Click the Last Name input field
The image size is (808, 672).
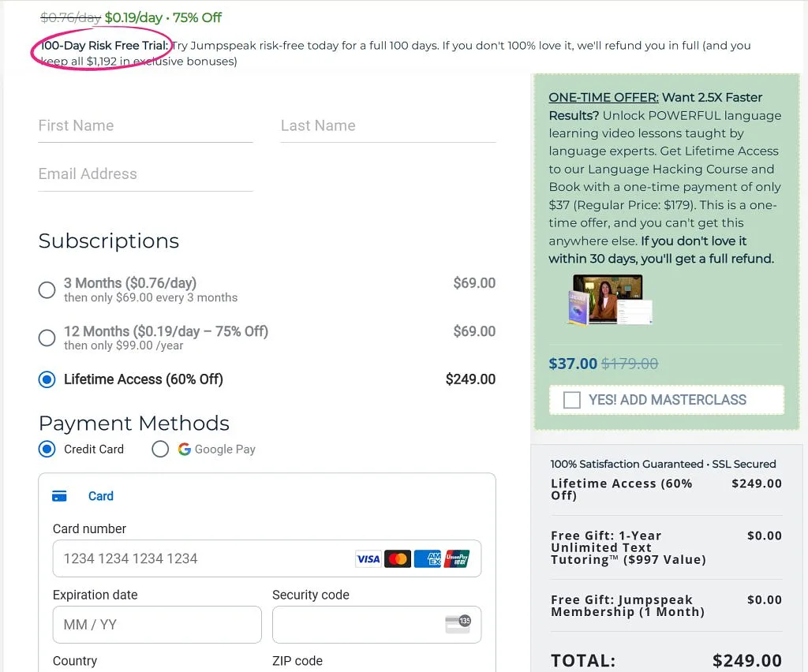388,126
